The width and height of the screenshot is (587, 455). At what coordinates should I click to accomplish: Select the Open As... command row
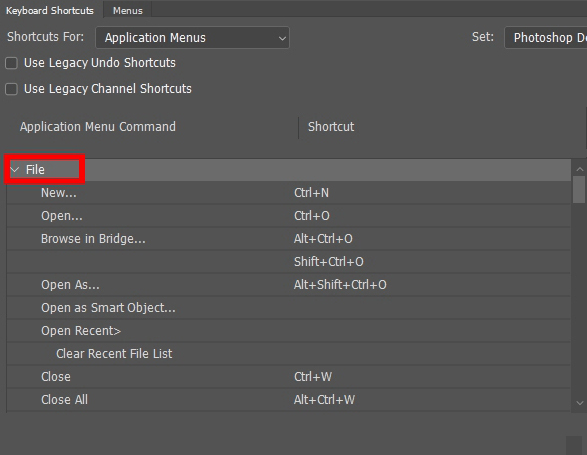[289, 285]
